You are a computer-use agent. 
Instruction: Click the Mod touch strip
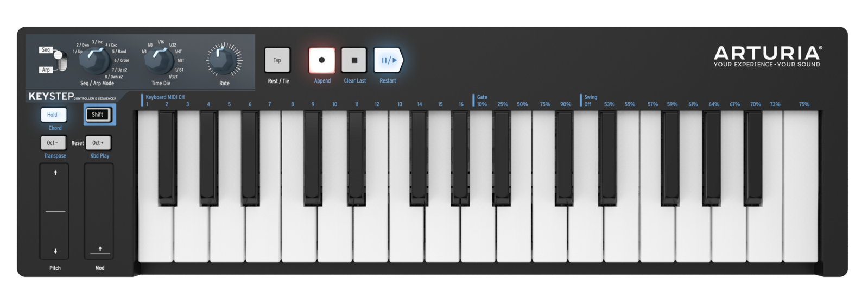(x=99, y=211)
